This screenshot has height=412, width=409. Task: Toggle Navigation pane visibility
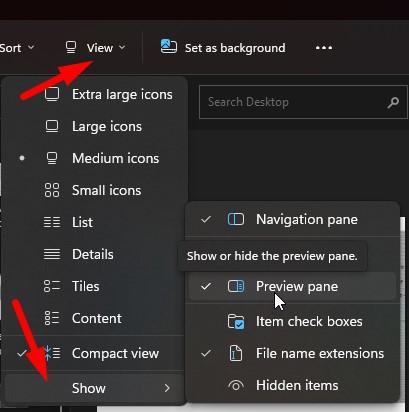coord(292,220)
